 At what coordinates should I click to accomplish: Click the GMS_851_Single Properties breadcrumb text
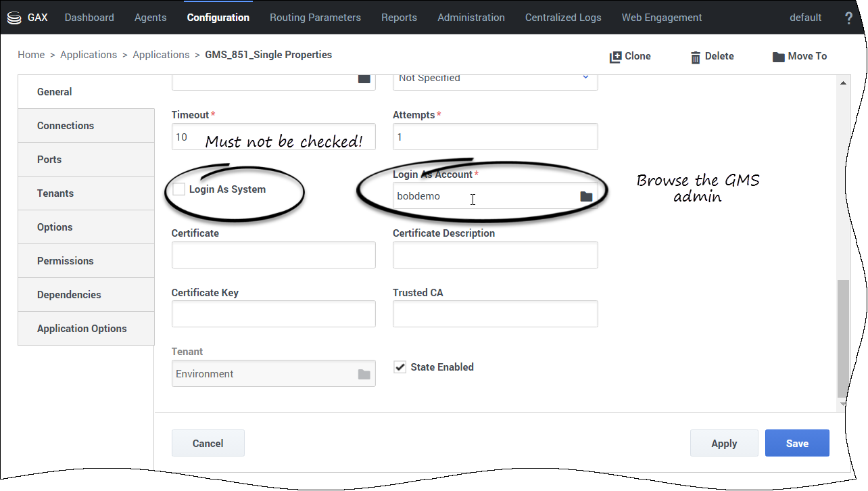[x=268, y=55]
